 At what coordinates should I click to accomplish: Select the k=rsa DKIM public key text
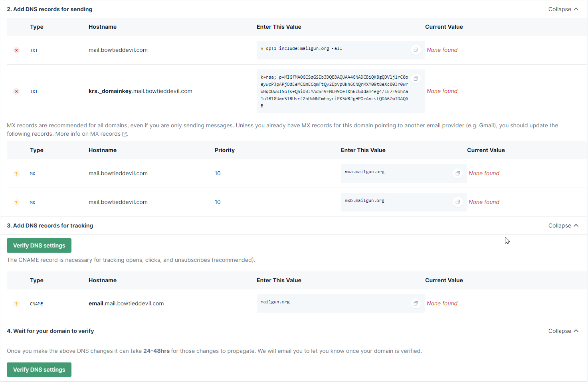point(335,91)
